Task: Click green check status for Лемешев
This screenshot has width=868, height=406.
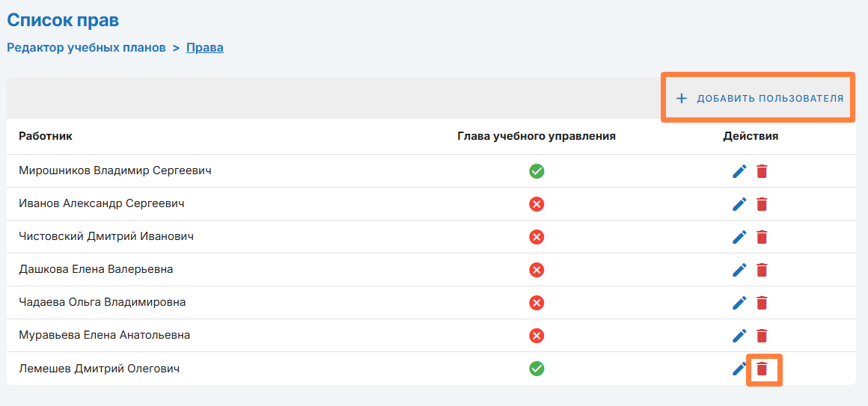Action: coord(537,369)
